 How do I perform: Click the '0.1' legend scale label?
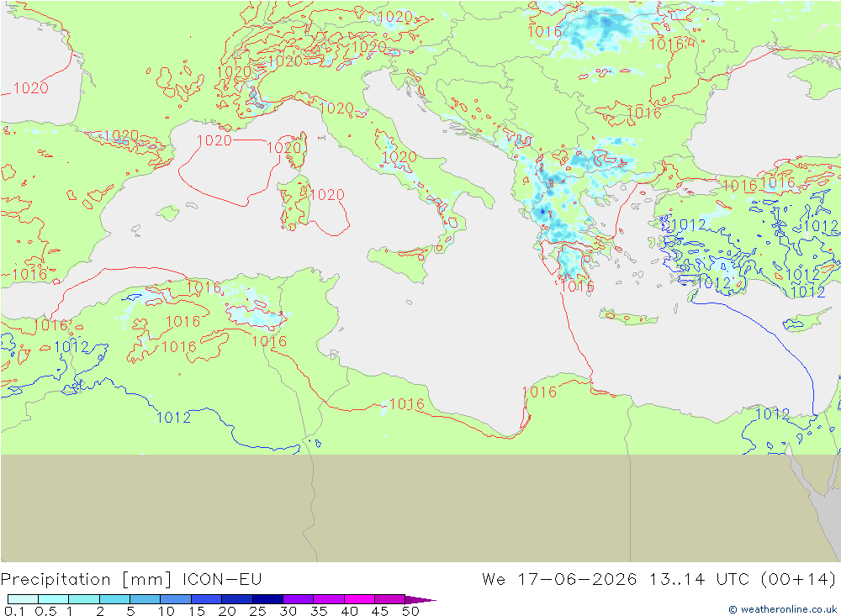(14, 611)
